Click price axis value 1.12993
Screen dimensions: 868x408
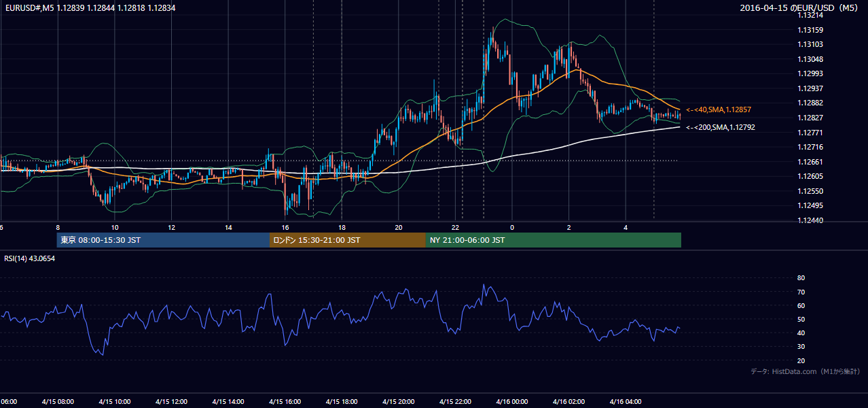(x=810, y=73)
